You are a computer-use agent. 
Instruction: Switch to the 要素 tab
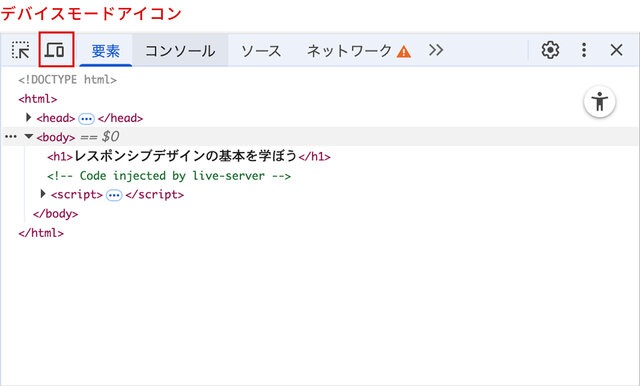pos(106,51)
